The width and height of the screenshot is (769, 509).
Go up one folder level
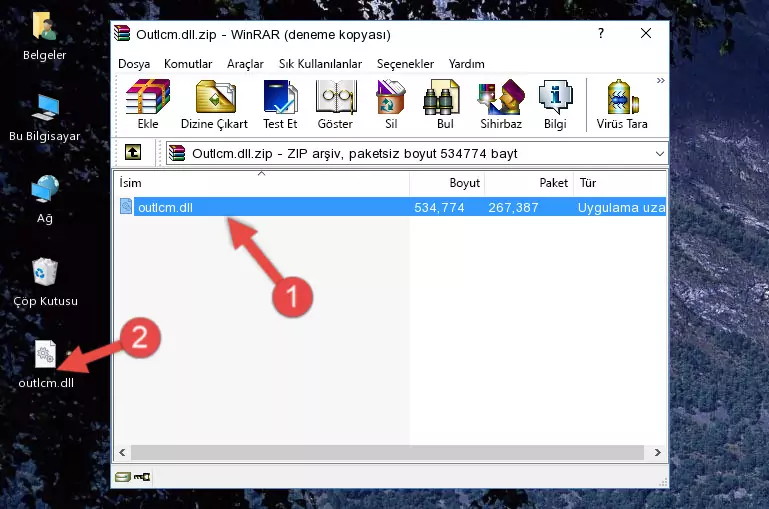tap(133, 153)
